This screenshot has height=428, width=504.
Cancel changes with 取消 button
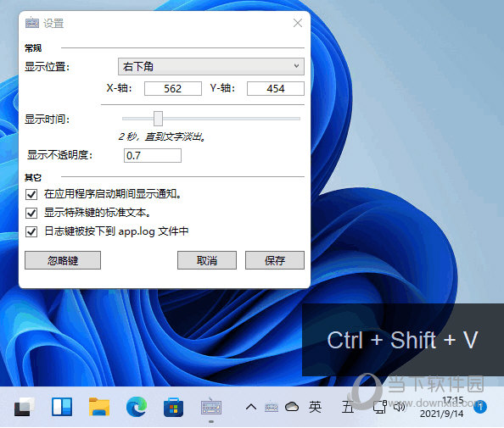point(207,260)
